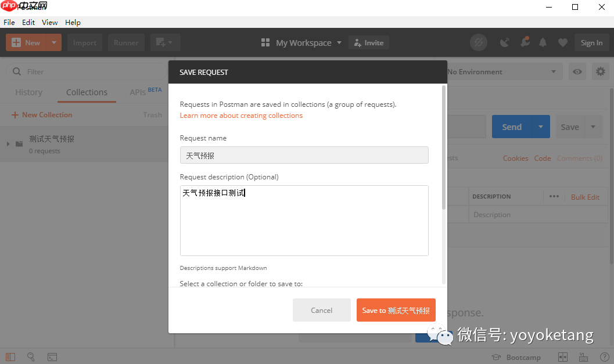Open Manage Environments gear icon

[600, 71]
